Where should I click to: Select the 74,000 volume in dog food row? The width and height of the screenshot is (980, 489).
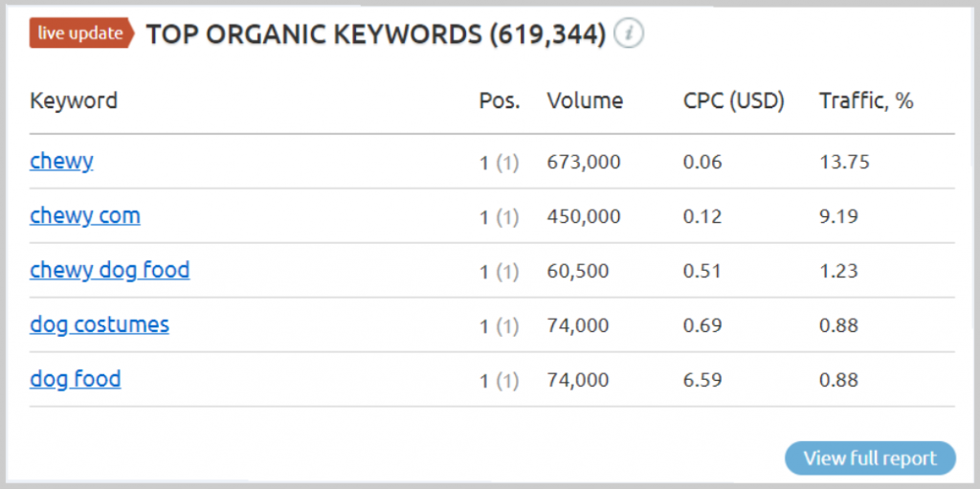pos(577,380)
